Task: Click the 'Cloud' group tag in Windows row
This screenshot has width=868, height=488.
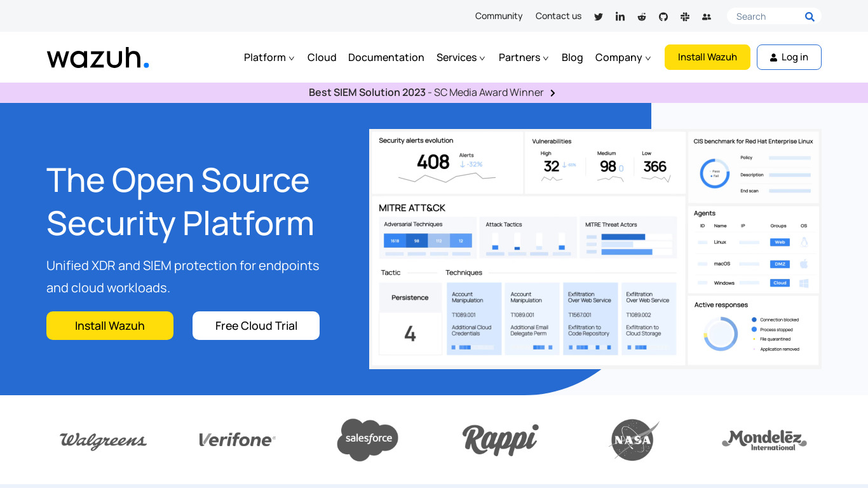Action: 780,283
